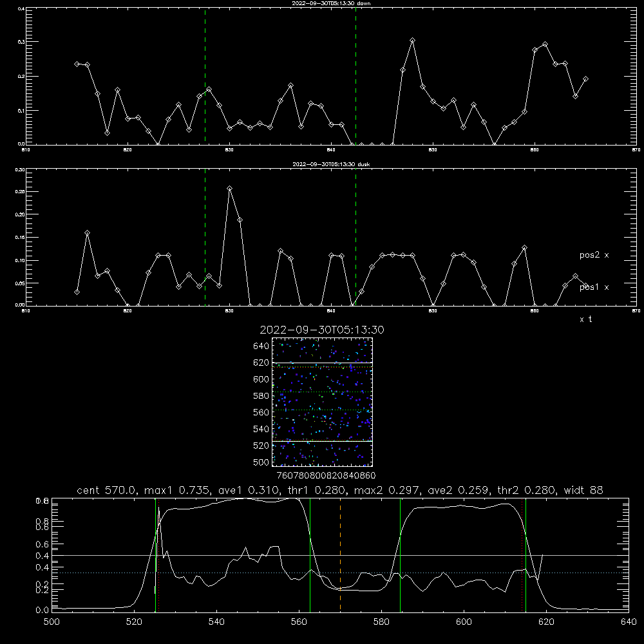Click the red dotted line near 614 in bottom plot
Image resolution: width=644 pixels, height=644 pixels.
pyautogui.click(x=522, y=554)
